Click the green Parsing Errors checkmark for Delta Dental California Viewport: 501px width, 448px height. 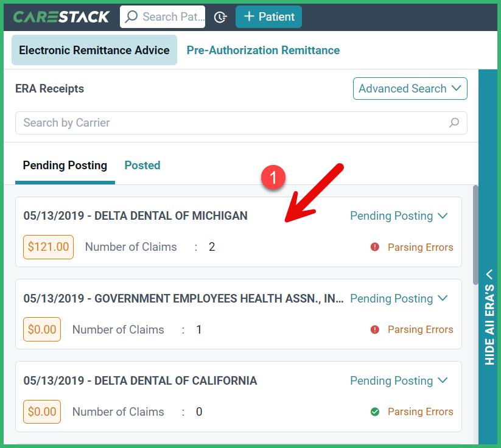coord(375,411)
